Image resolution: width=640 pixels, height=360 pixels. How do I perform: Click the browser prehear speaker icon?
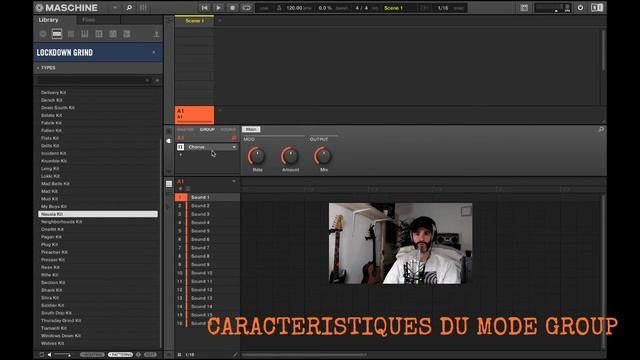pyautogui.click(x=49, y=355)
